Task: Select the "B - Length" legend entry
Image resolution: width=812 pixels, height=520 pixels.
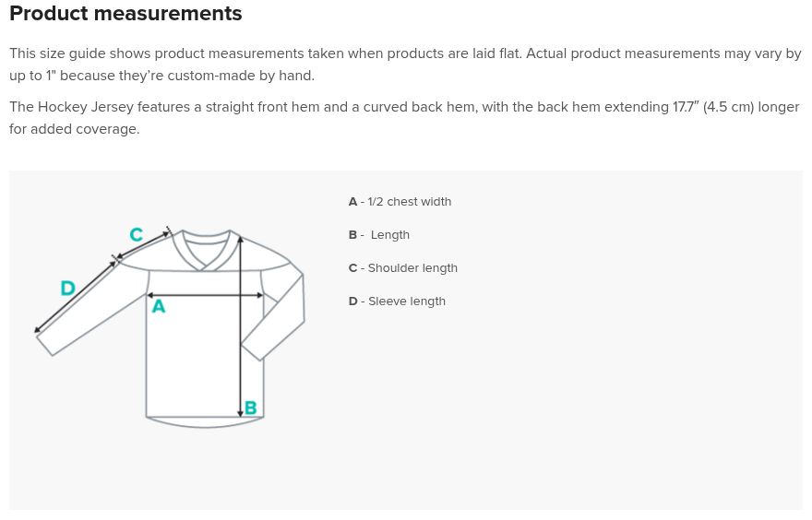Action: pos(379,235)
